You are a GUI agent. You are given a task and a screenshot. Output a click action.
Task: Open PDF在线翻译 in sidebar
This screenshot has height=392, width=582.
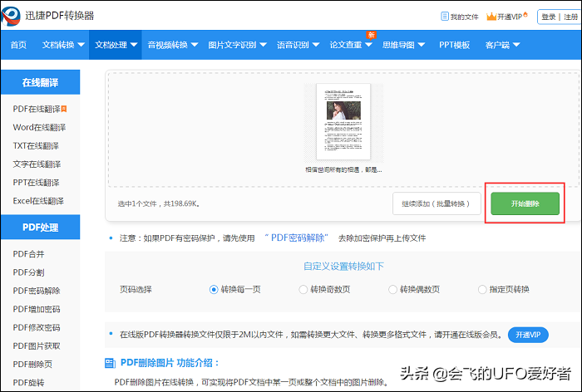coord(37,109)
